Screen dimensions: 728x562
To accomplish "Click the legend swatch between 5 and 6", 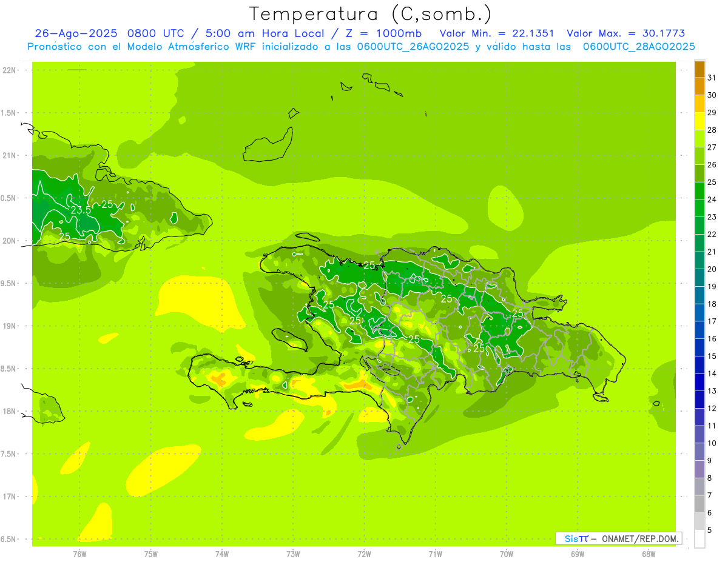I will 699,521.
